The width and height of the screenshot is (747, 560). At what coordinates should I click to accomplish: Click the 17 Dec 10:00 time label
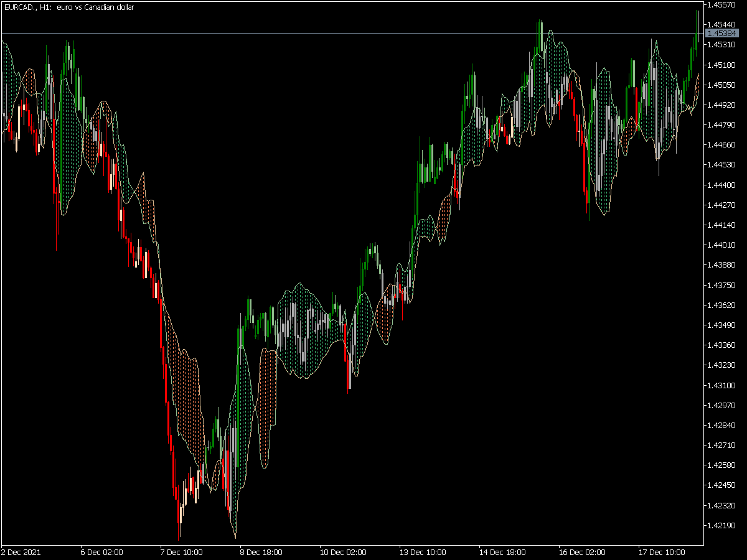[661, 552]
